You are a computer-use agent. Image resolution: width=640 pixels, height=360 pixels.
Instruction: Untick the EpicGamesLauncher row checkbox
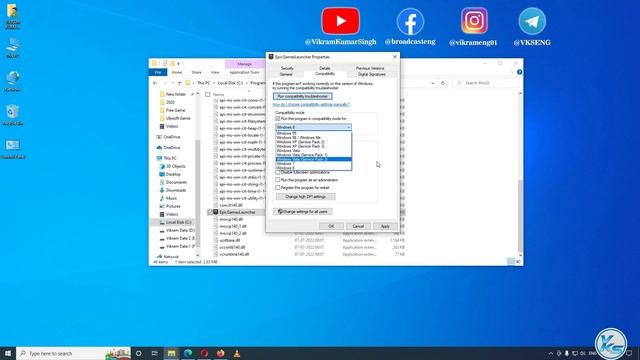click(x=210, y=212)
